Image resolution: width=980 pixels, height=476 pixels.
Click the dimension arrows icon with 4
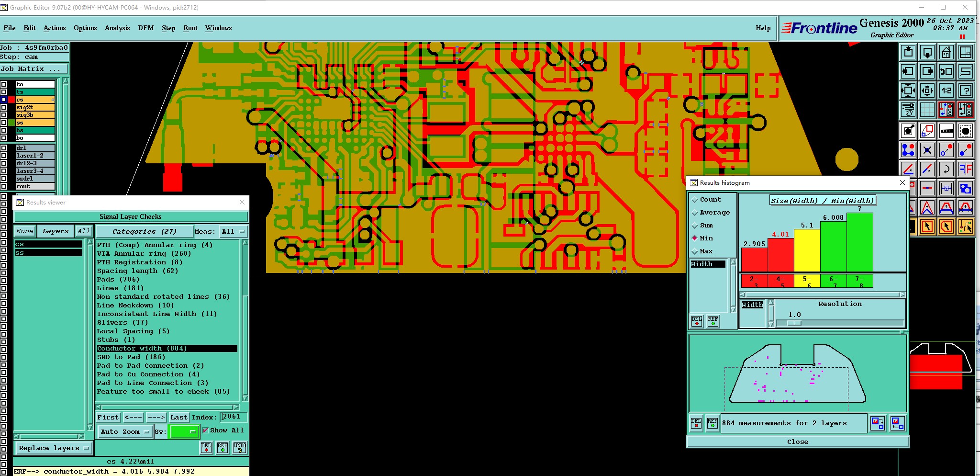coord(946,188)
